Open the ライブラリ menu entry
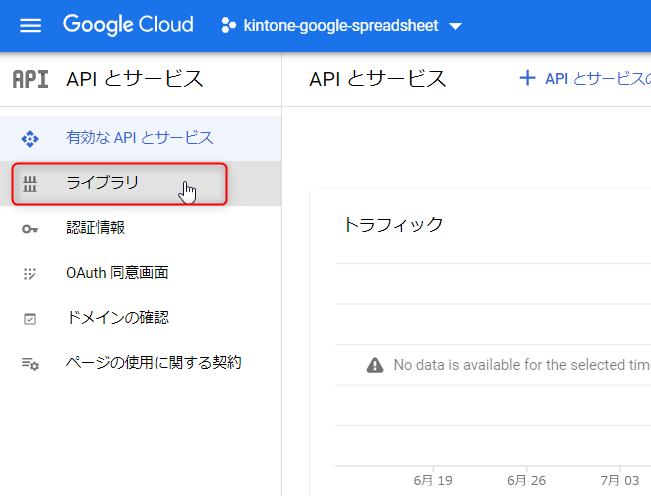This screenshot has height=496, width=651. pos(103,183)
